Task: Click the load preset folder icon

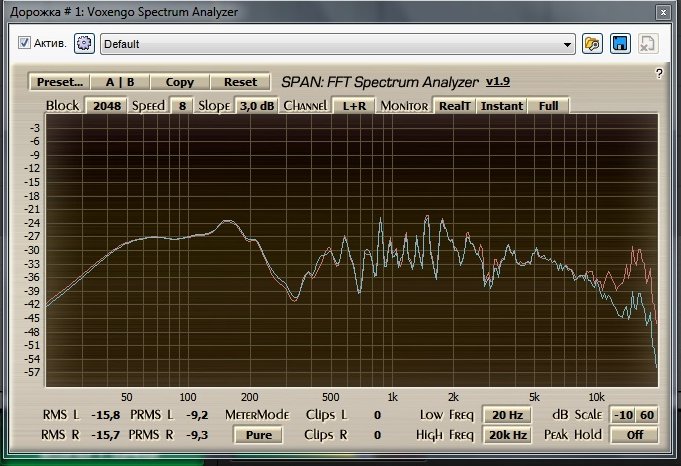Action: coord(592,43)
